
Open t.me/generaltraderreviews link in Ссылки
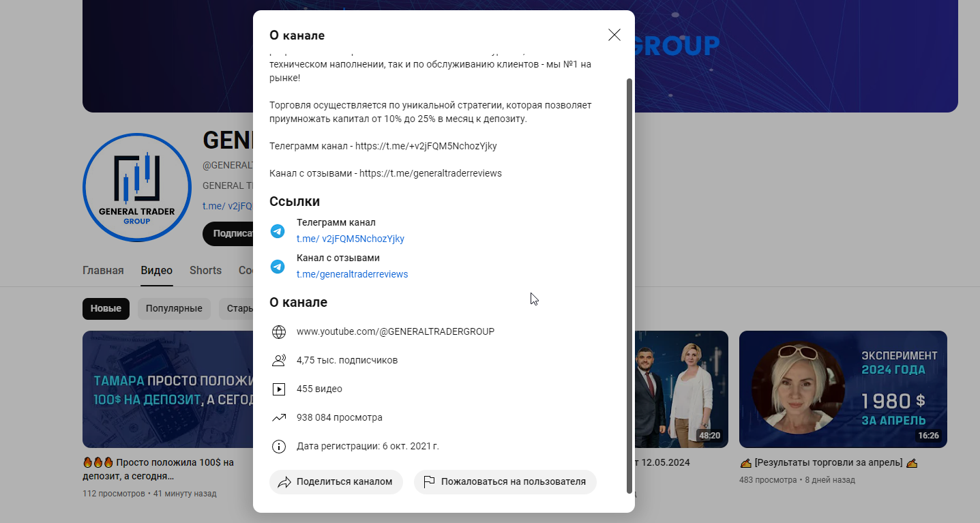point(352,274)
